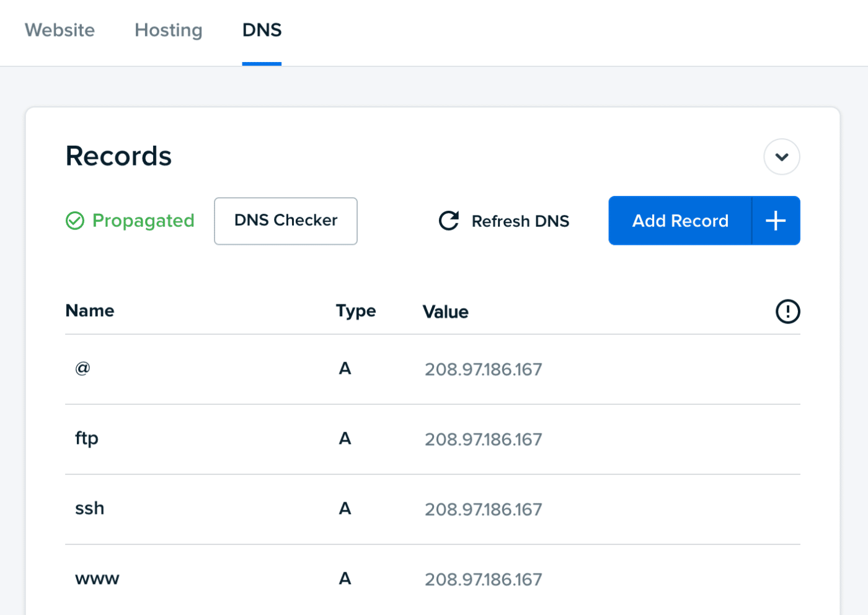Click the Name column header
Viewport: 868px width, 615px height.
click(x=89, y=311)
